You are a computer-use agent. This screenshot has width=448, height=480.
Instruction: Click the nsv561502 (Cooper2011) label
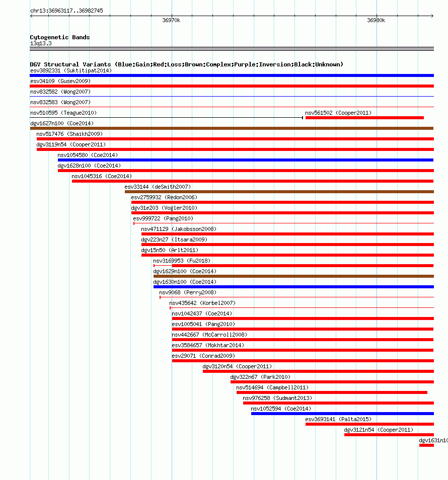click(x=338, y=113)
